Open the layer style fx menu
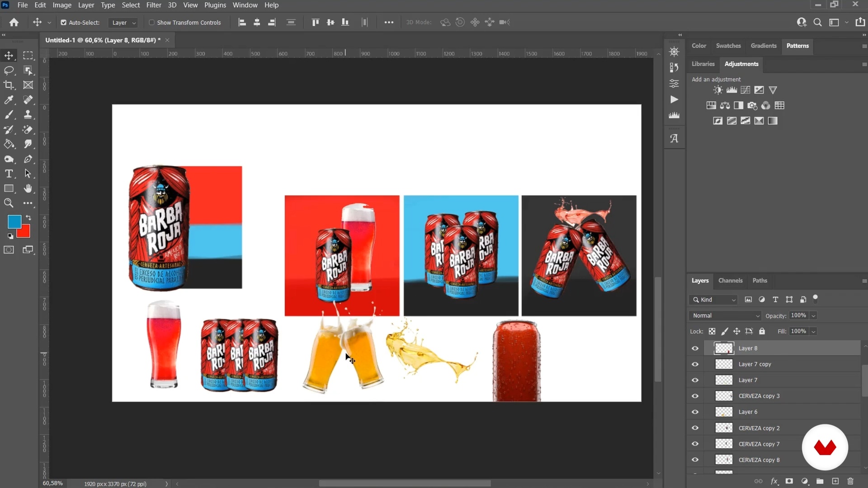 tap(774, 481)
